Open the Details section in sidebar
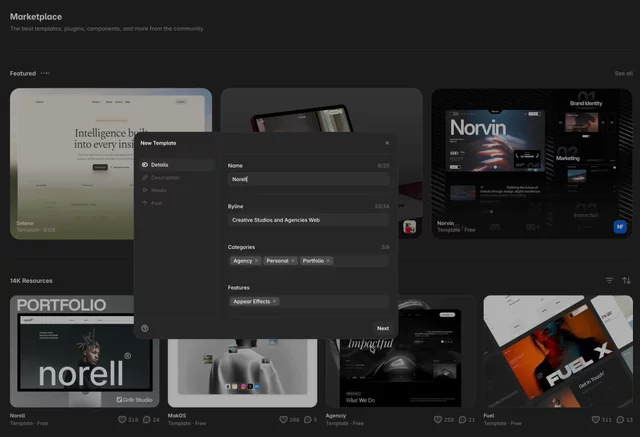This screenshot has width=640, height=437. coord(177,165)
